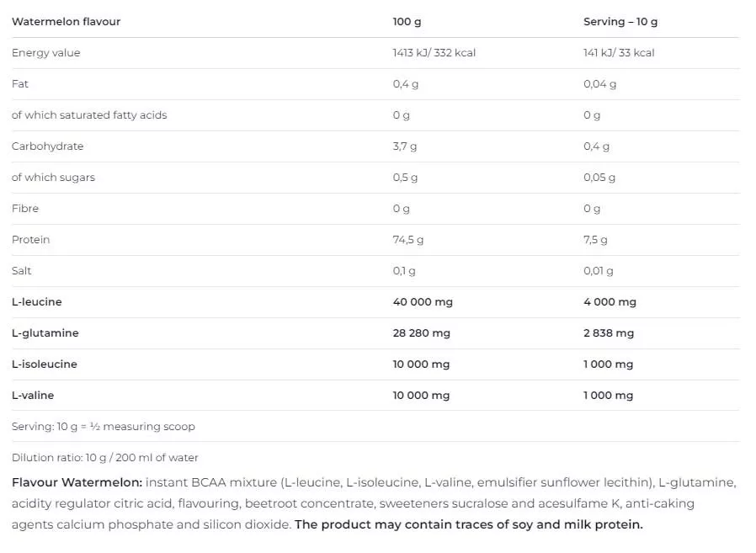Image resolution: width=756 pixels, height=553 pixels.
Task: Click the "2 838 mg" serving value
Action: click(609, 333)
